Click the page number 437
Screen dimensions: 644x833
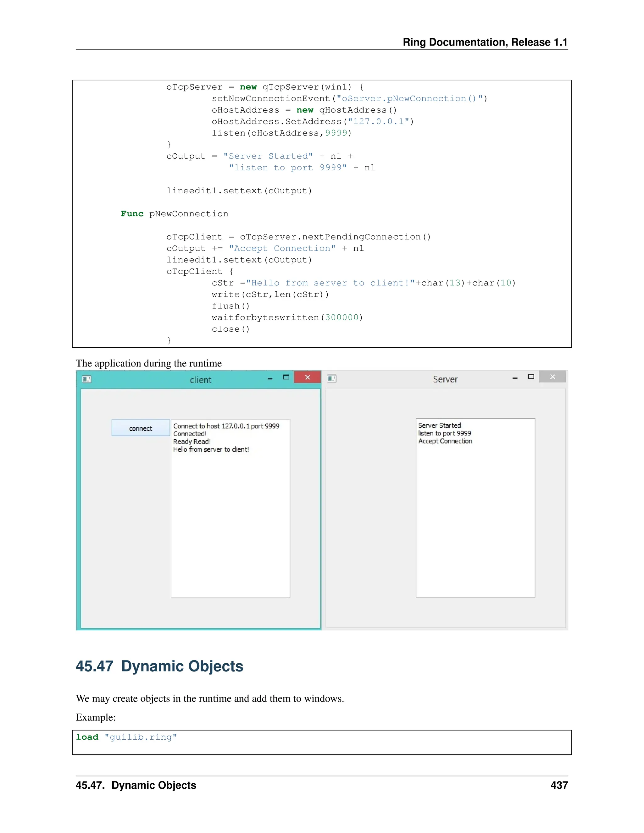point(559,785)
